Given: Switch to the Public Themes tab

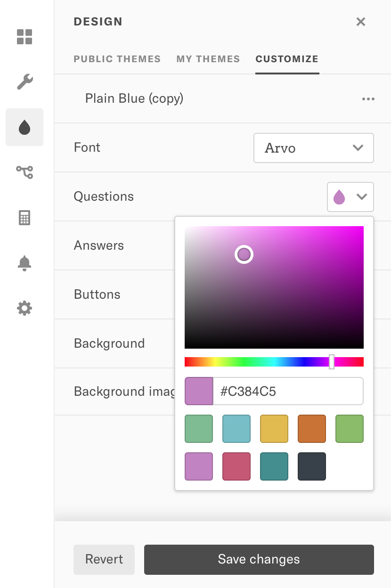Looking at the screenshot, I should tap(117, 59).
